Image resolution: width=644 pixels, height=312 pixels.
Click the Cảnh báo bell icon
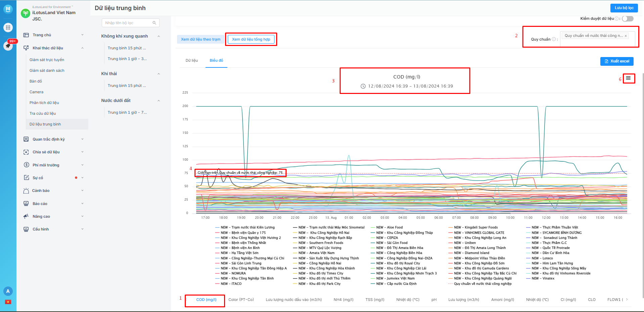[26, 191]
